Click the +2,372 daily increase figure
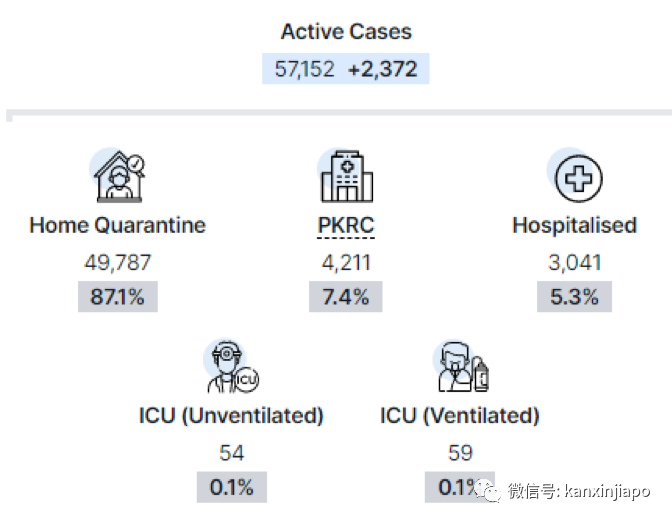 pos(382,70)
